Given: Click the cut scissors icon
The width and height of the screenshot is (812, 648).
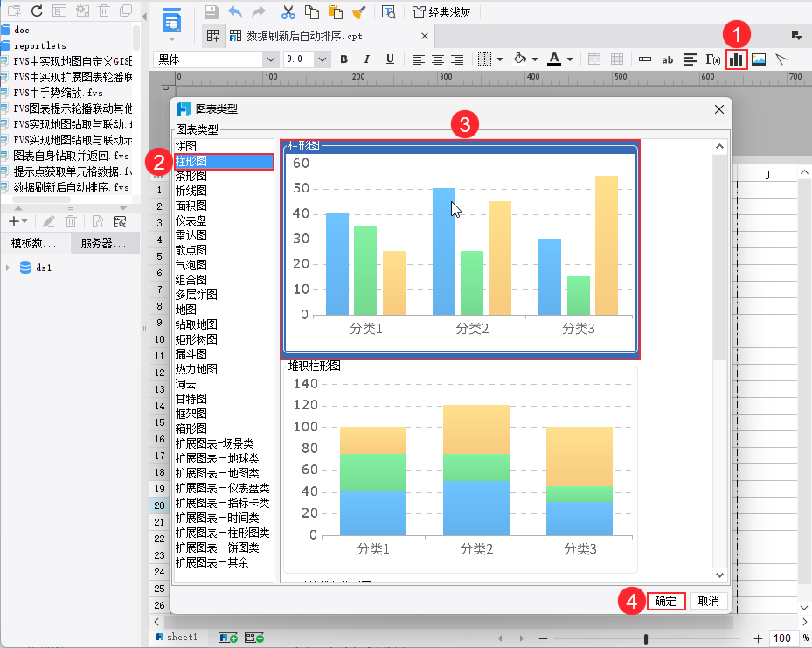Looking at the screenshot, I should pos(288,12).
